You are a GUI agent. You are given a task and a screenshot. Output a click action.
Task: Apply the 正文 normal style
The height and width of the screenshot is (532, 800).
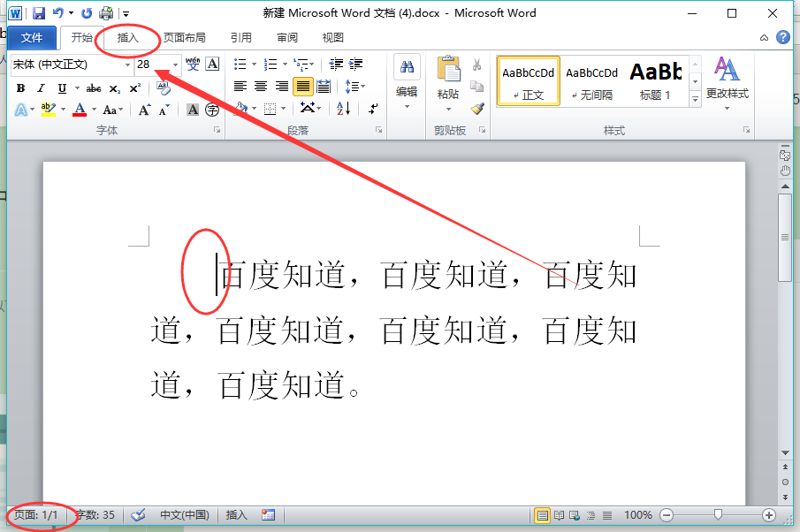click(528, 81)
